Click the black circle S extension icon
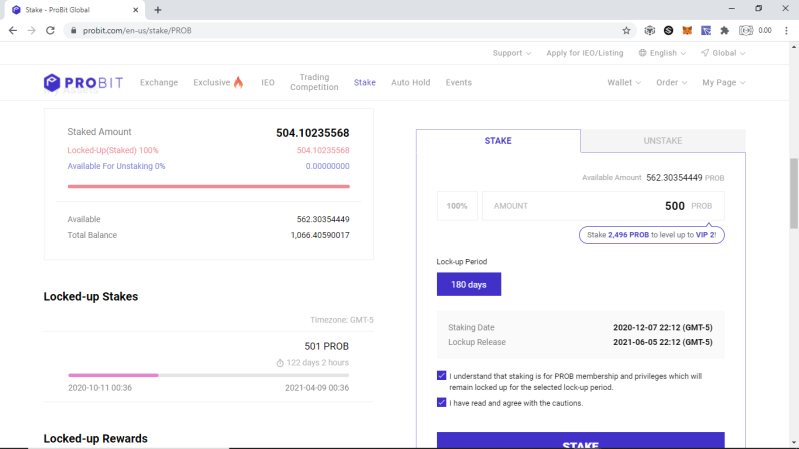The image size is (799, 449). pos(669,31)
